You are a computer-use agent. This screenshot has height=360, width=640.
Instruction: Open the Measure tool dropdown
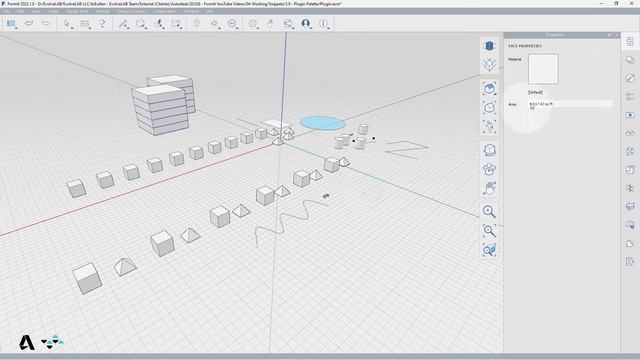tap(85, 24)
